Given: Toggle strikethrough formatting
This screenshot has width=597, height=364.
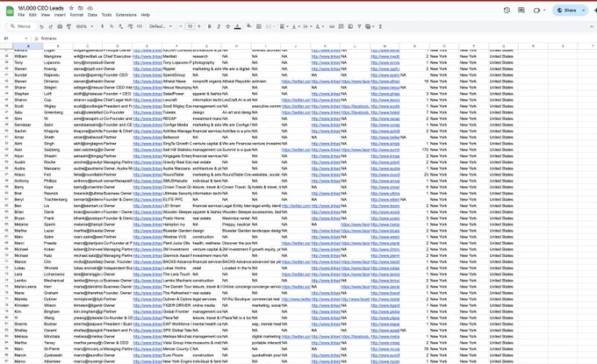Looking at the screenshot, I should click(x=227, y=26).
